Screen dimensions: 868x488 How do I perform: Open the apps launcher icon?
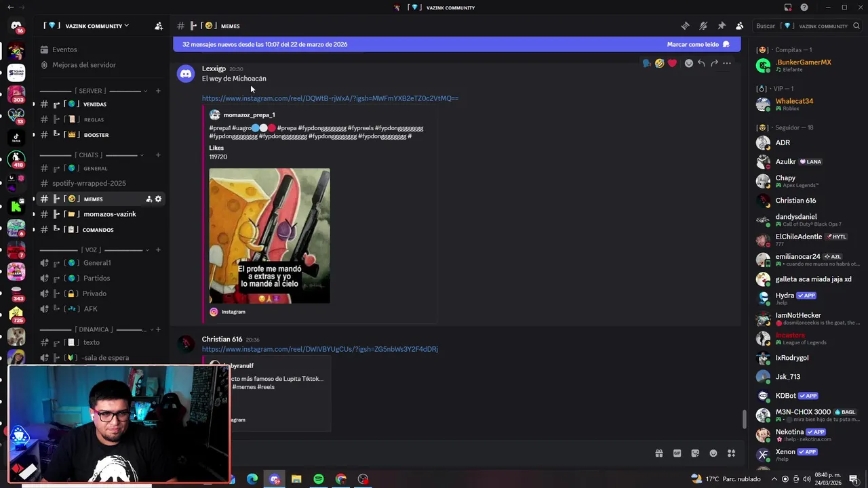[731, 453]
